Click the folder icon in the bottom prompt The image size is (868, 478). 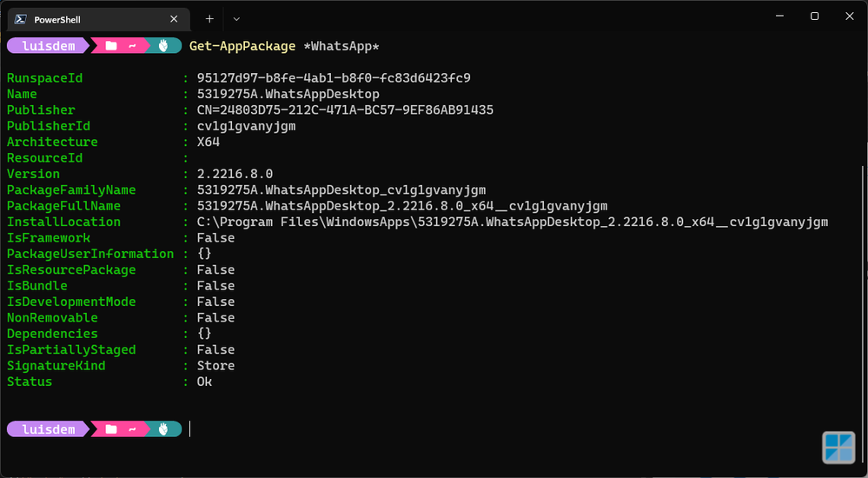(x=110, y=428)
